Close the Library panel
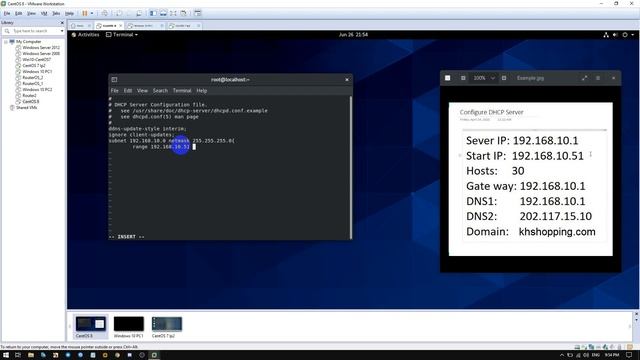640x360 pixels. point(62,23)
